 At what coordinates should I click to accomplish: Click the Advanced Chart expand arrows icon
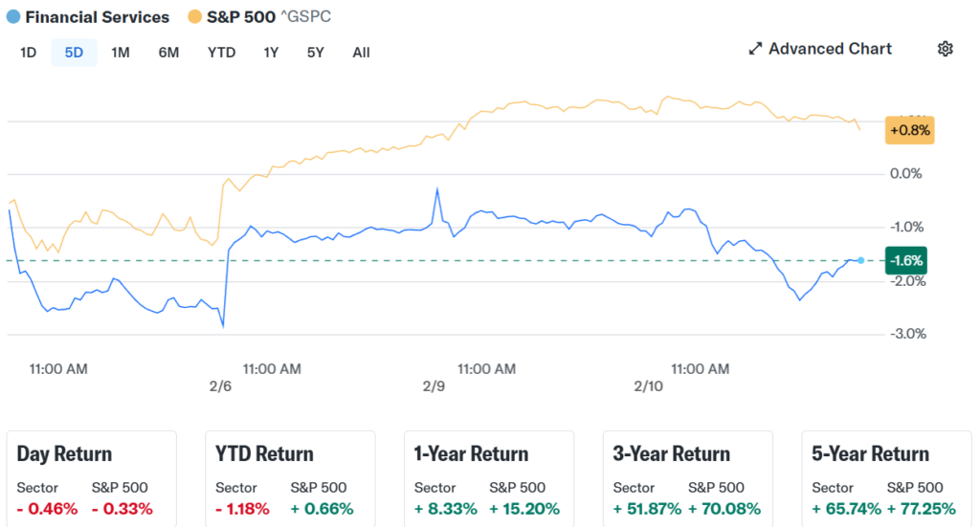coord(755,49)
